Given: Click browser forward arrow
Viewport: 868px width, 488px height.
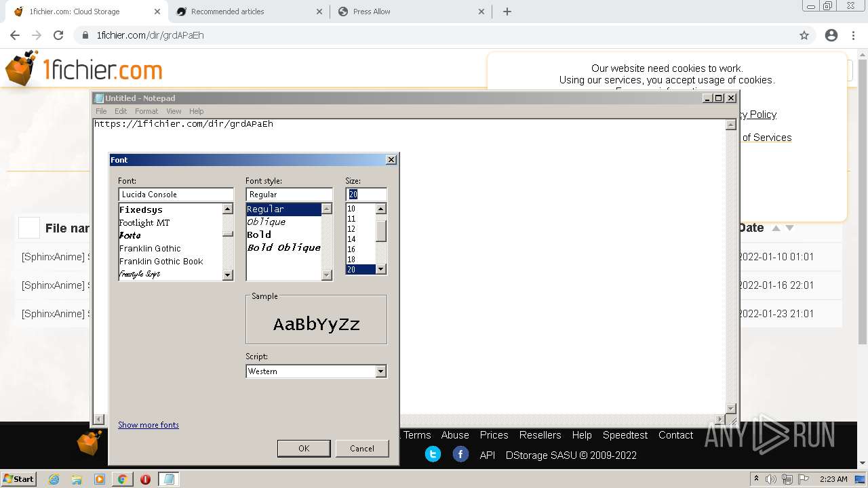Looking at the screenshot, I should click(x=37, y=35).
